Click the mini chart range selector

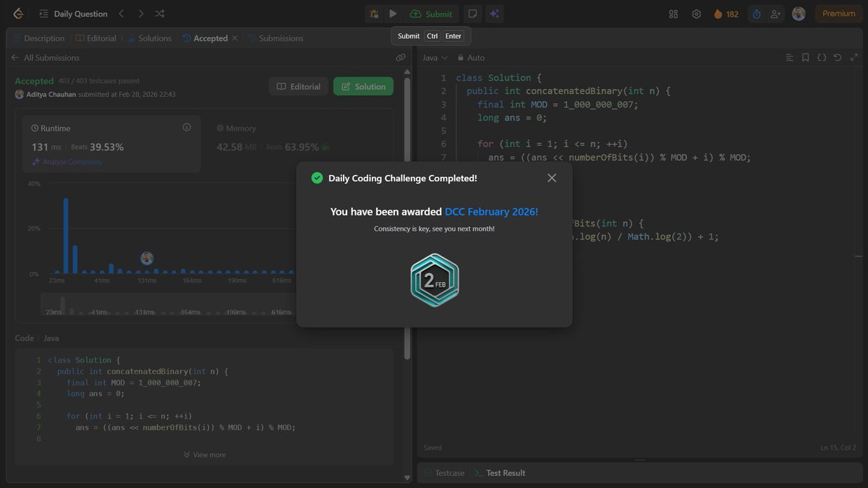(167, 304)
